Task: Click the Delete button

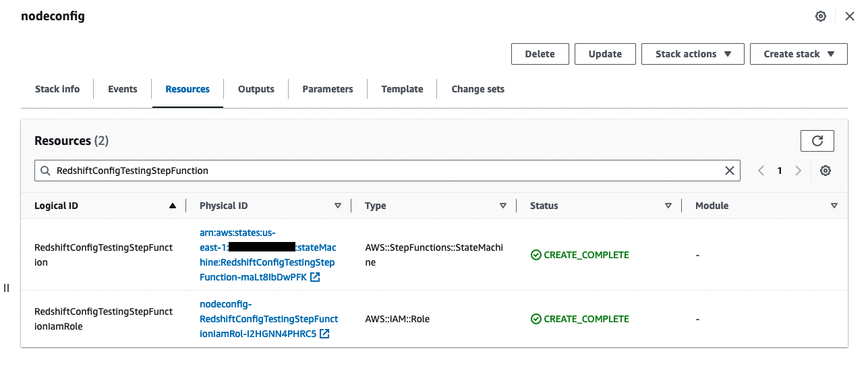Action: 540,53
